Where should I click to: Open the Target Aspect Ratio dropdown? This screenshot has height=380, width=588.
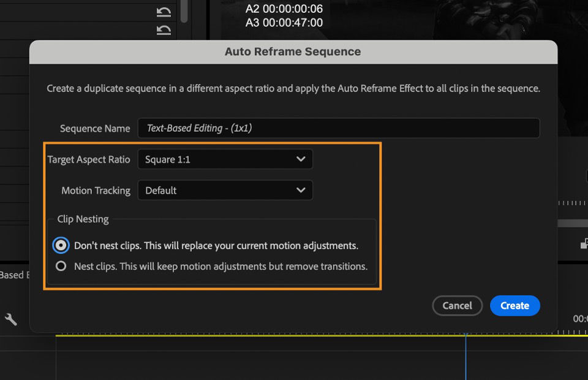click(x=225, y=159)
